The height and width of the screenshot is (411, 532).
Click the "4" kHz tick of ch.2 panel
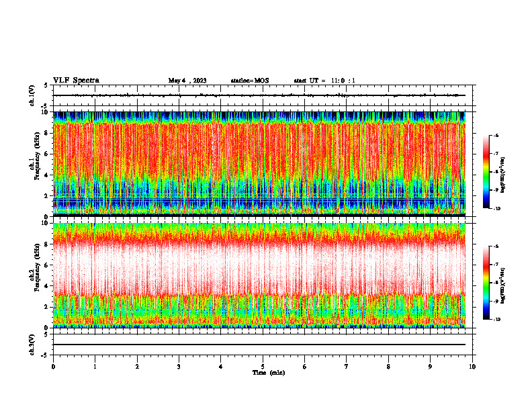(46, 286)
